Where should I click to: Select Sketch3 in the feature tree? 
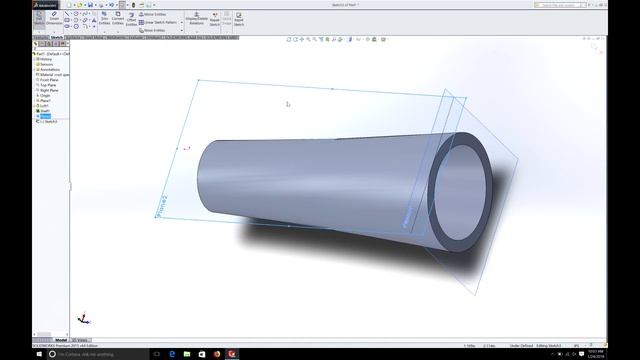(47, 121)
